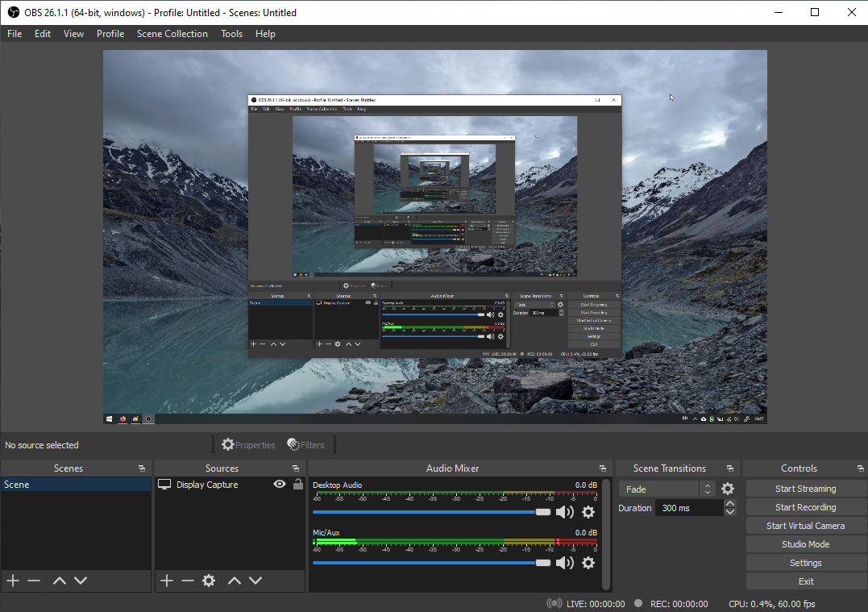Open the Scene Collection menu
Image resolution: width=868 pixels, height=612 pixels.
[x=172, y=34]
